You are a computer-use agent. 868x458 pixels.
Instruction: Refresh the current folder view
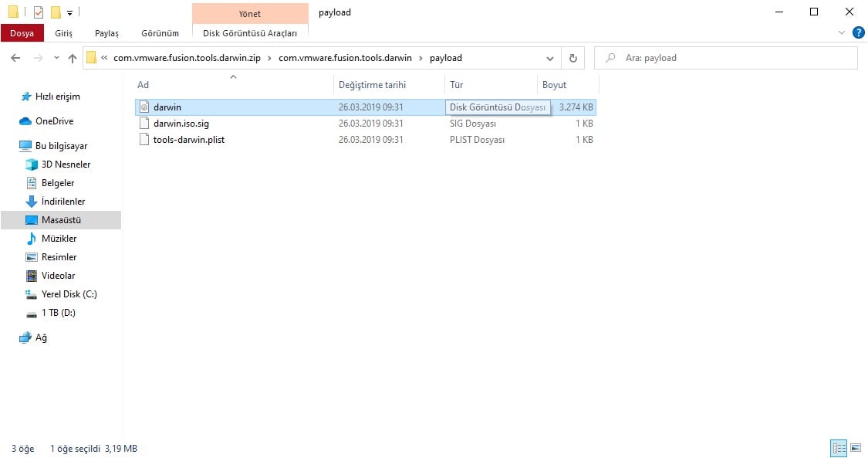573,58
